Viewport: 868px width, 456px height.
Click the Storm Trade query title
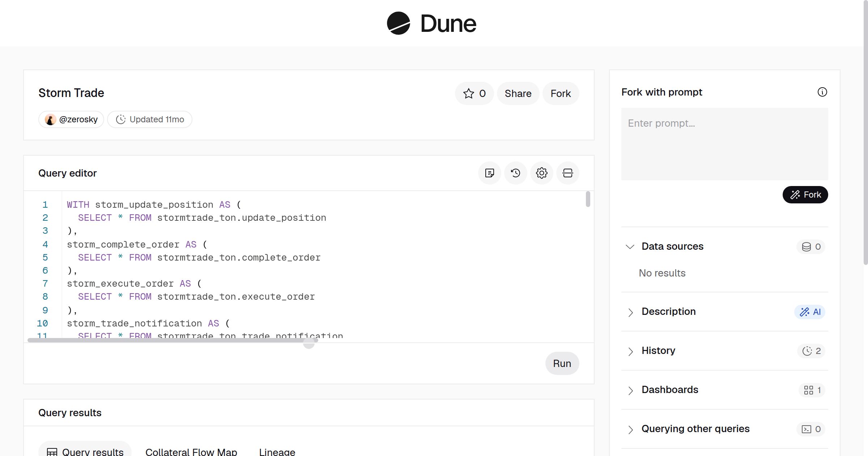(x=71, y=93)
